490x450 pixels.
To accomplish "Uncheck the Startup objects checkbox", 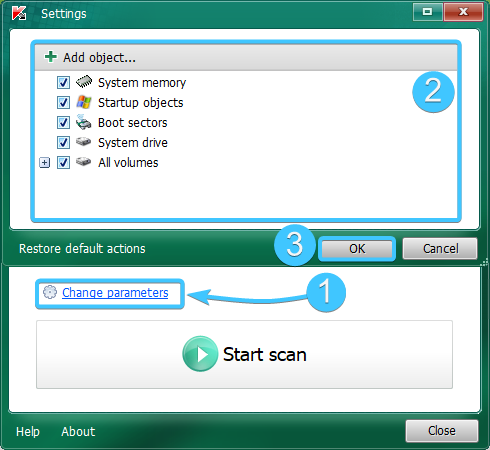I will [63, 102].
